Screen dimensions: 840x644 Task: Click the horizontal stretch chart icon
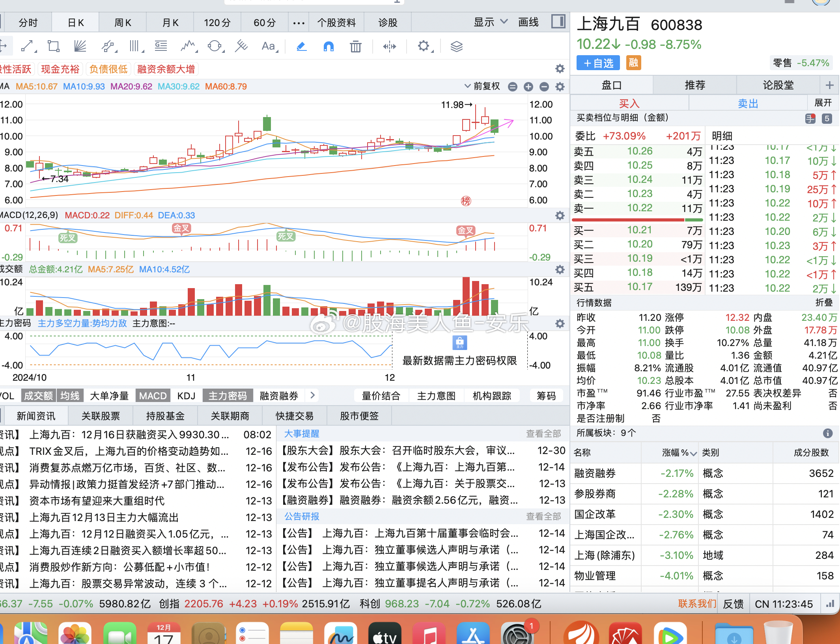(389, 47)
